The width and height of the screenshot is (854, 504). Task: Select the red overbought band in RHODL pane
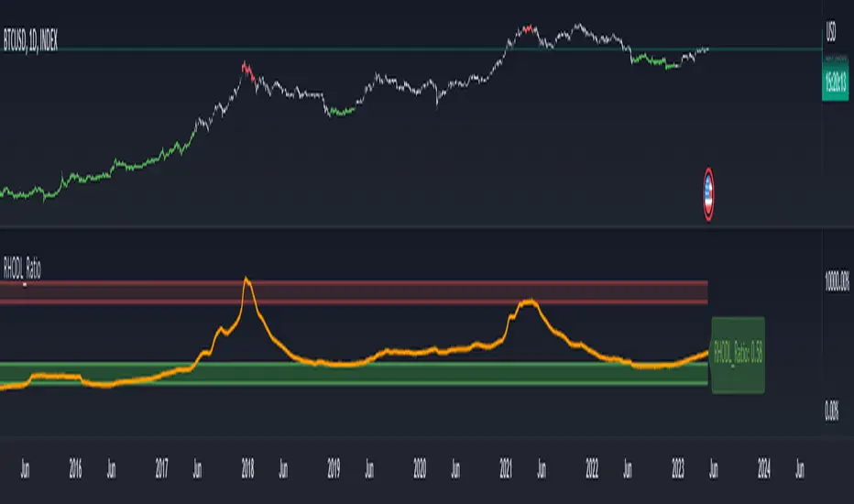click(x=354, y=292)
